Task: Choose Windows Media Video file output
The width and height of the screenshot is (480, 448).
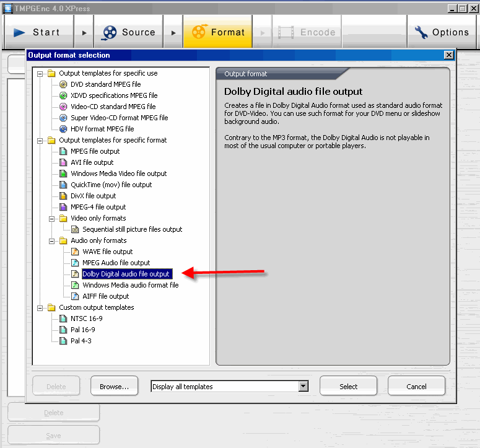Action: [118, 173]
